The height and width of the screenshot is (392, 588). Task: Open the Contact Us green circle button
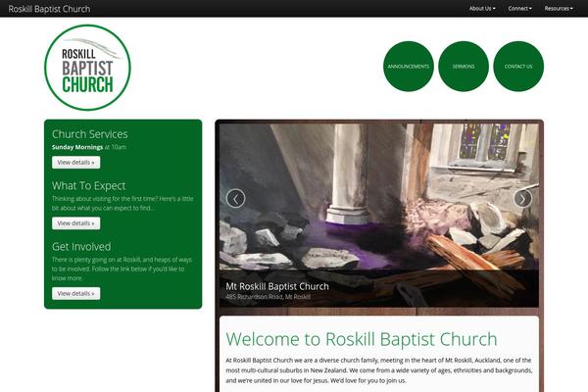pyautogui.click(x=518, y=67)
